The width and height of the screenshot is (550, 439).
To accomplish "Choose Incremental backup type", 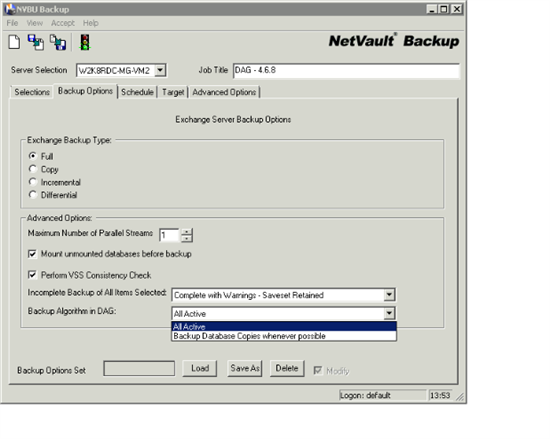I will tap(33, 182).
